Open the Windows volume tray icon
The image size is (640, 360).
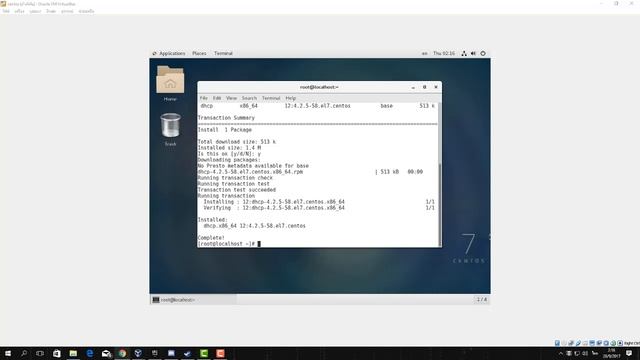click(x=585, y=353)
